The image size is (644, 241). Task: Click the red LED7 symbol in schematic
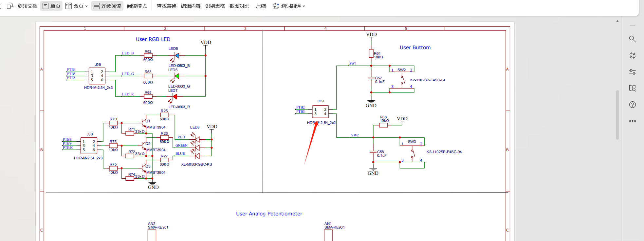(174, 97)
